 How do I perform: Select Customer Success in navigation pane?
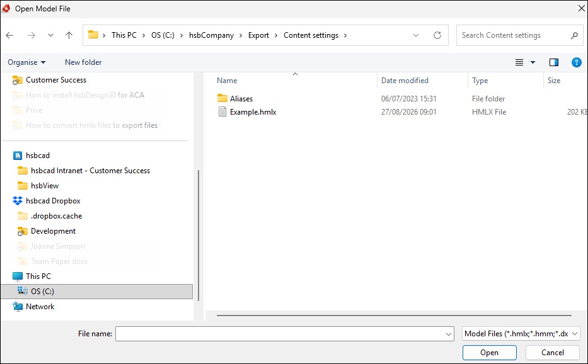click(x=56, y=80)
